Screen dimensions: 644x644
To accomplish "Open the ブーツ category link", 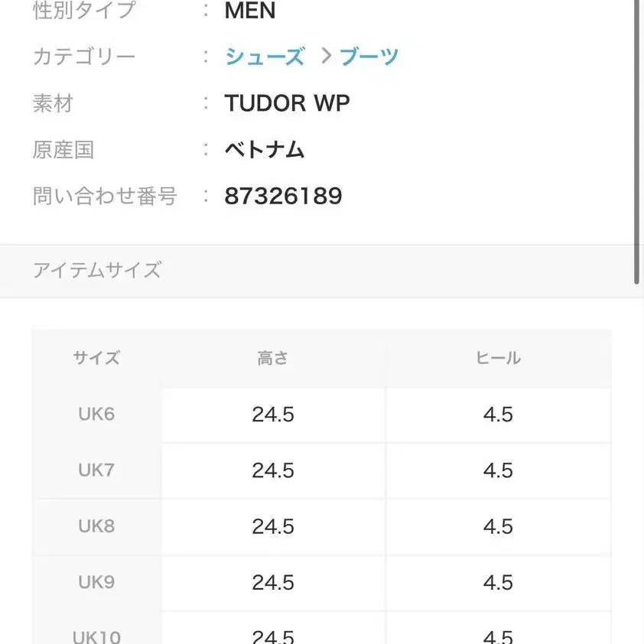I will point(369,57).
